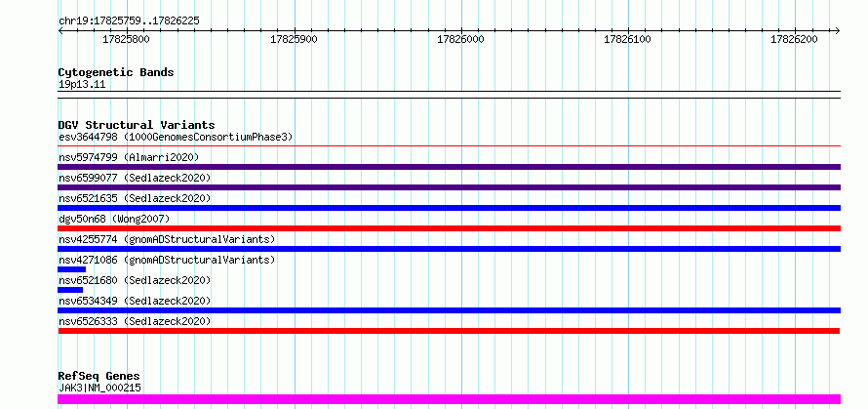This screenshot has width=868, height=409.
Task: Click ruler position 17826000
Action: click(460, 39)
